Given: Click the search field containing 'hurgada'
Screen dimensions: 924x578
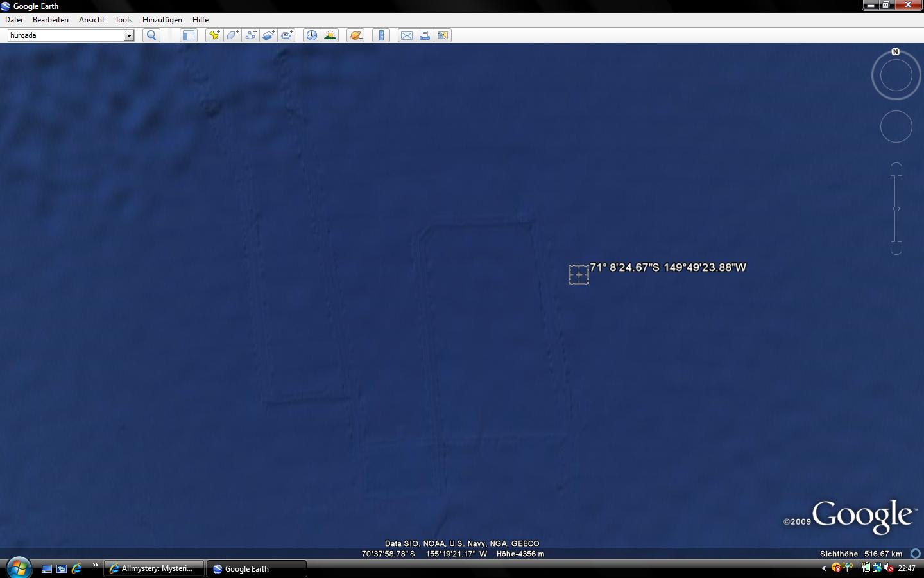Looking at the screenshot, I should click(66, 35).
